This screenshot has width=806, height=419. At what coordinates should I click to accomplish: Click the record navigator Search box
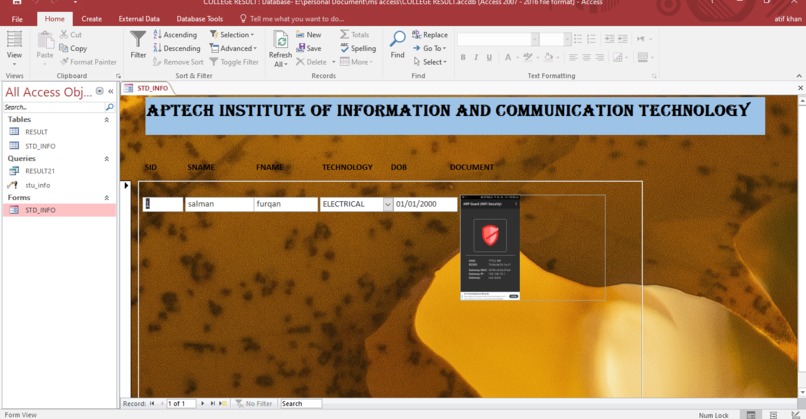(301, 404)
